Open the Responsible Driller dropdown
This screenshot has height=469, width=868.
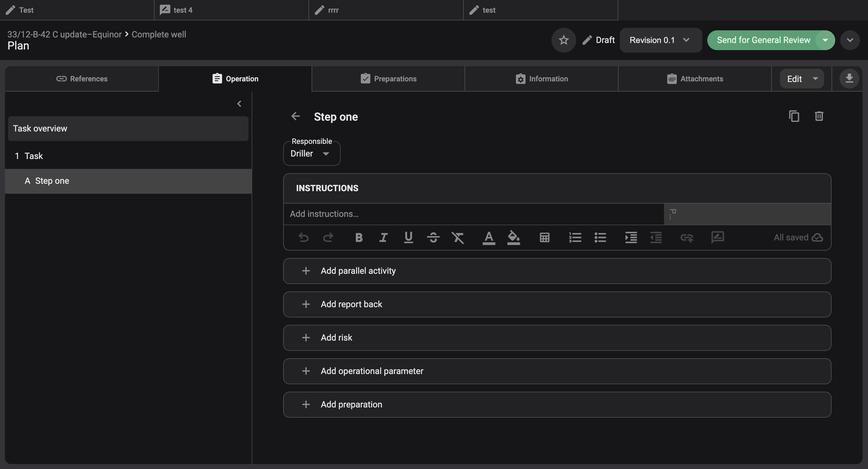click(311, 153)
